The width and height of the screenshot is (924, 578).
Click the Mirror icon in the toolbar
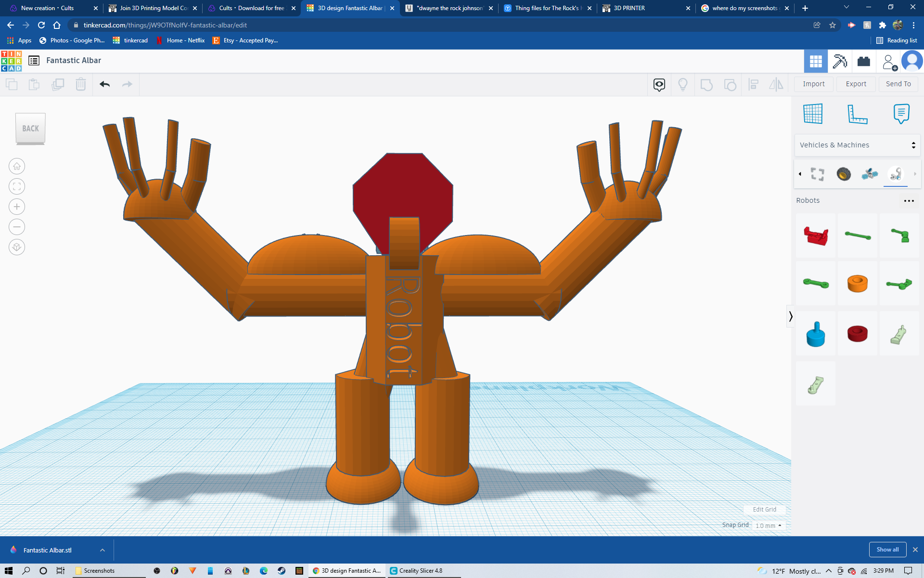(776, 84)
